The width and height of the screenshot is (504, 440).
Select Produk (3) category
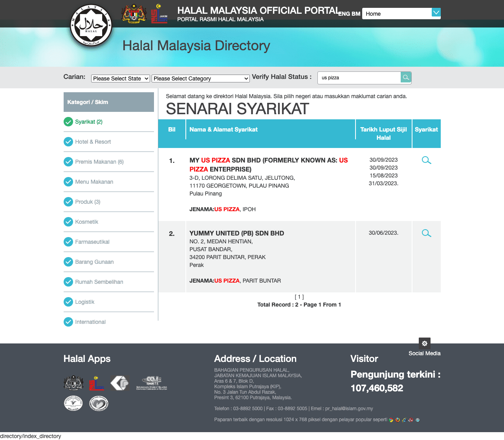88,202
